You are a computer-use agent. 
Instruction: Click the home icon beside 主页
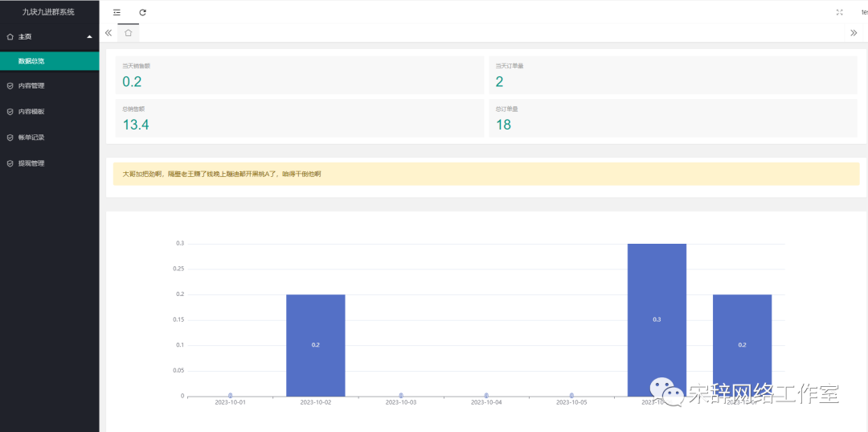pyautogui.click(x=10, y=37)
